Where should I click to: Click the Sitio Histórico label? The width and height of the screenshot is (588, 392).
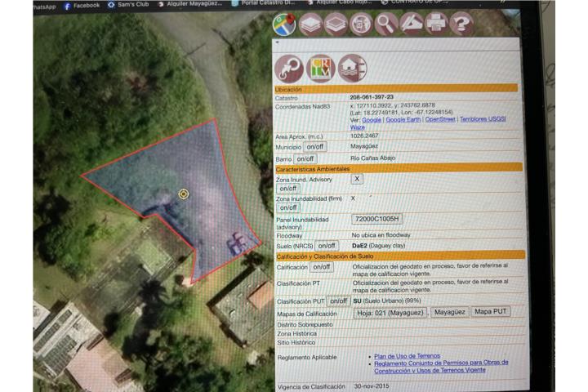[296, 342]
